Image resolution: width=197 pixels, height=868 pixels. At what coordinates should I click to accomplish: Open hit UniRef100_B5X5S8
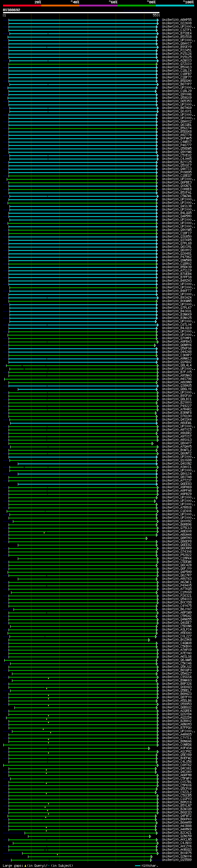coord(177,37)
